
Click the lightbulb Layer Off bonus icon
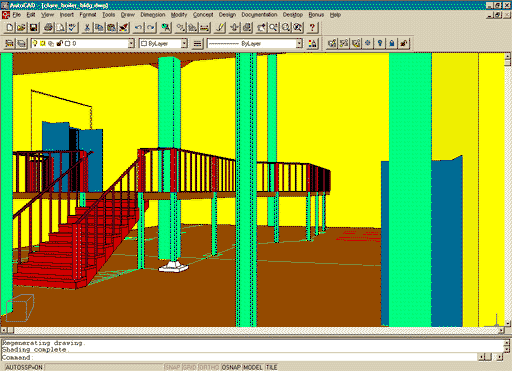[380, 43]
